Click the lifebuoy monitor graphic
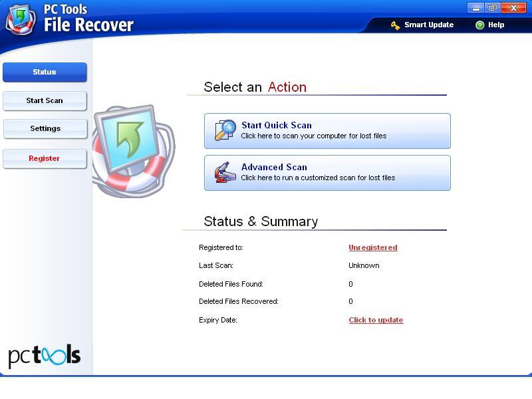The image size is (532, 399). click(132, 150)
